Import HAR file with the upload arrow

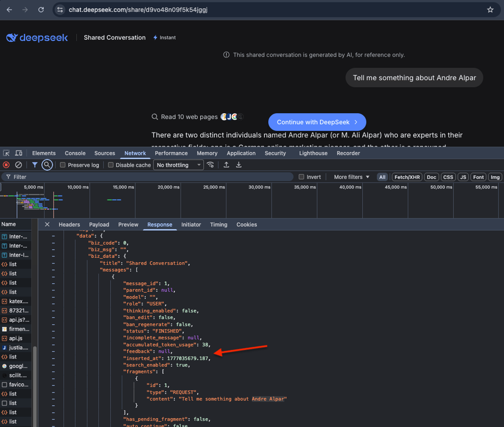[226, 165]
